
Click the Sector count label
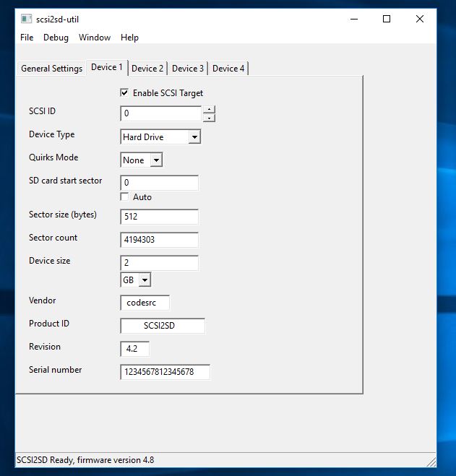coord(53,238)
